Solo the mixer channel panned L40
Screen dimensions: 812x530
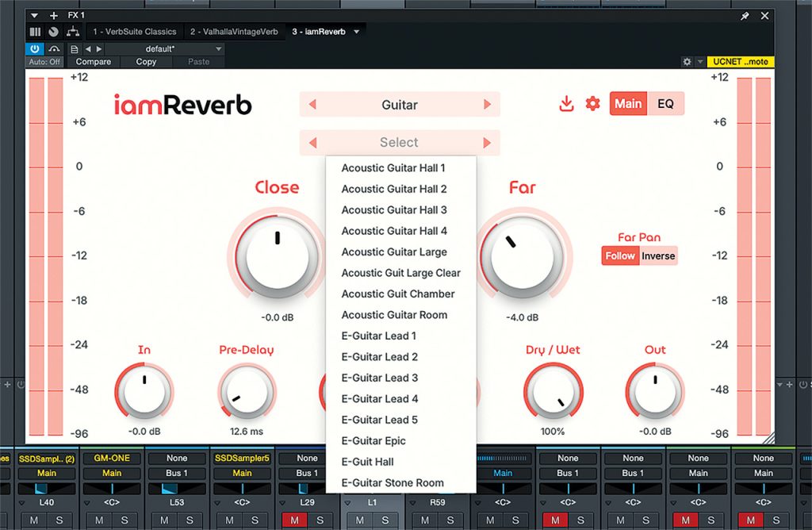point(59,520)
